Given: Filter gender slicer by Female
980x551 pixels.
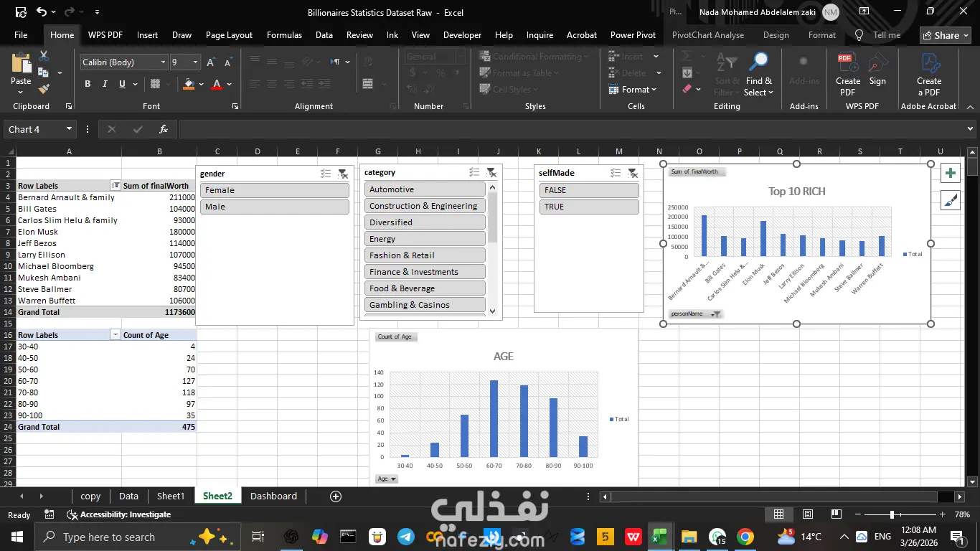Looking at the screenshot, I should pos(274,190).
